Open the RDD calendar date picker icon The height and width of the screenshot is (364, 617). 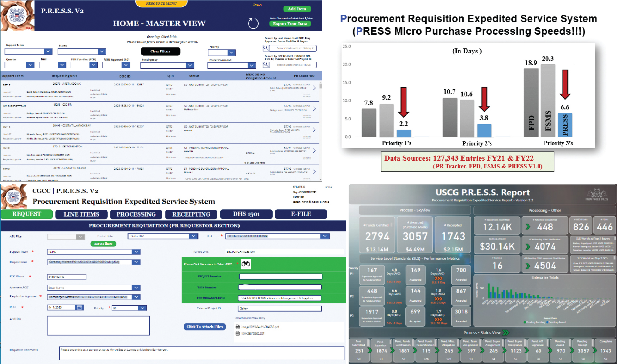pyautogui.click(x=79, y=307)
